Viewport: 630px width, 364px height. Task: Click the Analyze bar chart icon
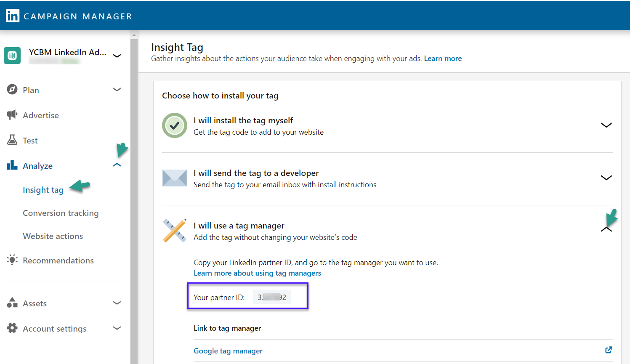(x=12, y=165)
